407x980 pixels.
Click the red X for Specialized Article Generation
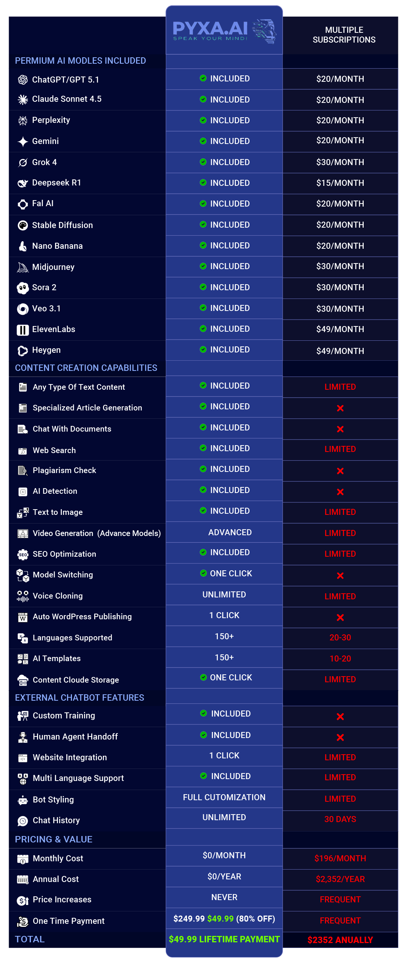click(340, 408)
